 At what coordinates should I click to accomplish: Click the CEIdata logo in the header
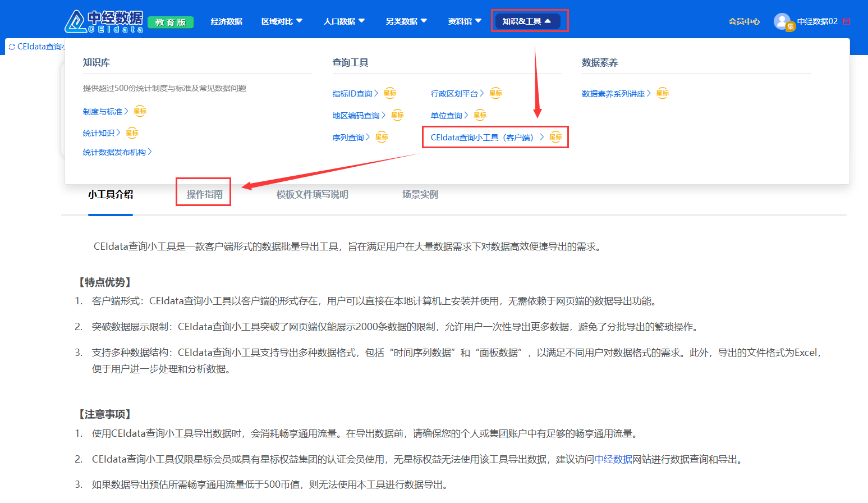[x=104, y=21]
